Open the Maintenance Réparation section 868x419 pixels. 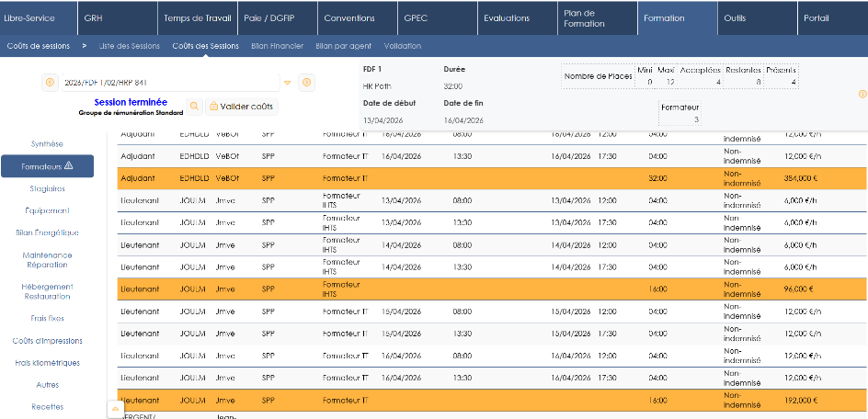pyautogui.click(x=47, y=260)
